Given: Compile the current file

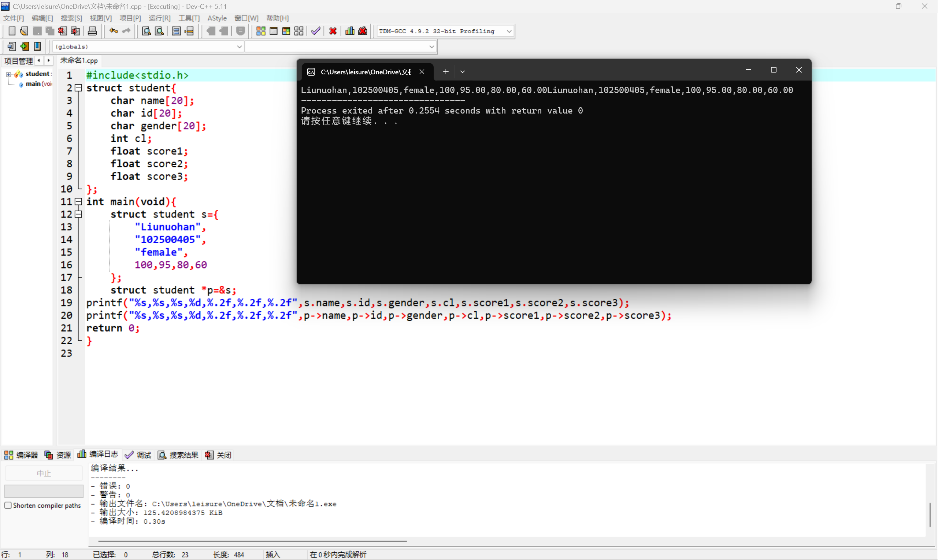Looking at the screenshot, I should [260, 31].
